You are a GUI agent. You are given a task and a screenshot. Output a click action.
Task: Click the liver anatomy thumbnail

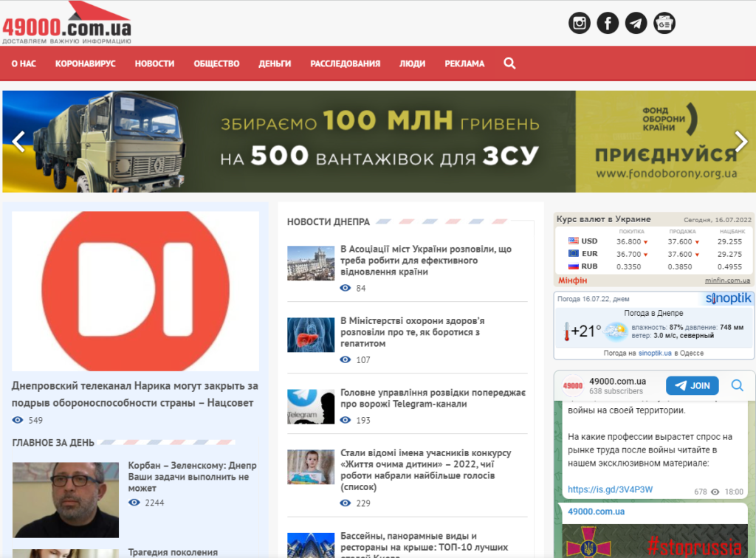click(311, 335)
